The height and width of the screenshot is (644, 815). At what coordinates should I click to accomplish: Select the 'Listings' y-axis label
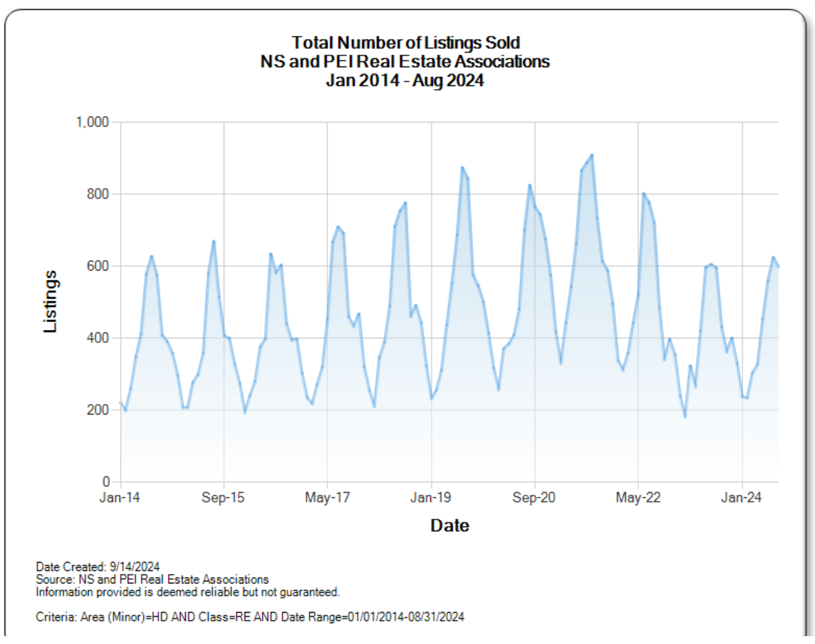tap(50, 302)
